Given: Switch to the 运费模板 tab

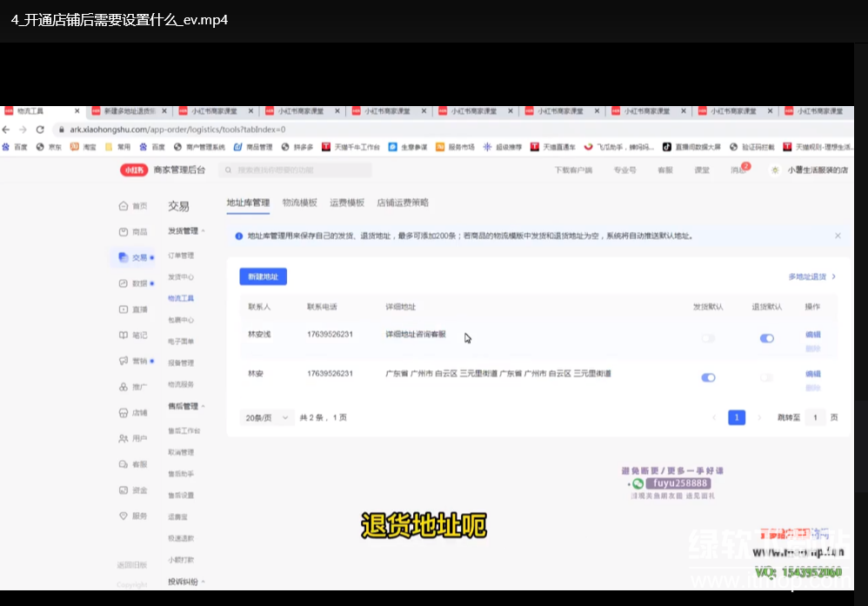Looking at the screenshot, I should pos(346,203).
